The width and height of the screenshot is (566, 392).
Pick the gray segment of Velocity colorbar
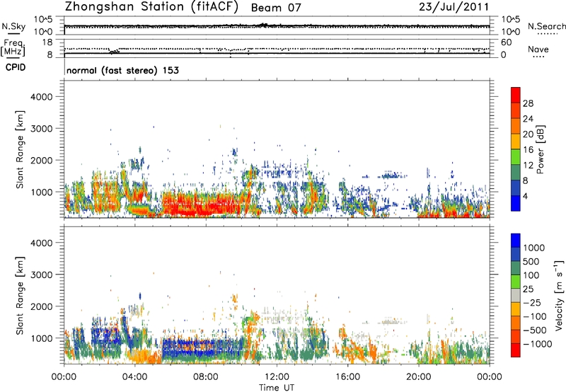[x=516, y=295]
